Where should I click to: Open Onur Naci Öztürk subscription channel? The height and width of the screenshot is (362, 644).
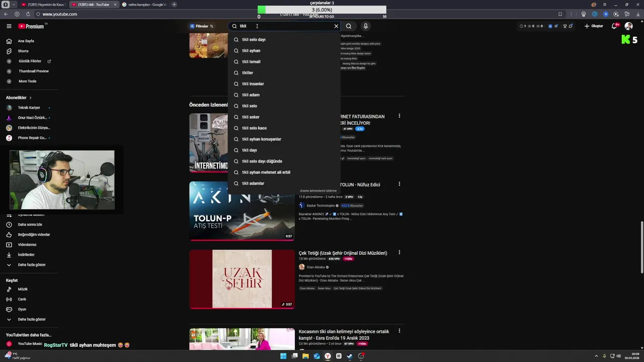[x=29, y=118]
